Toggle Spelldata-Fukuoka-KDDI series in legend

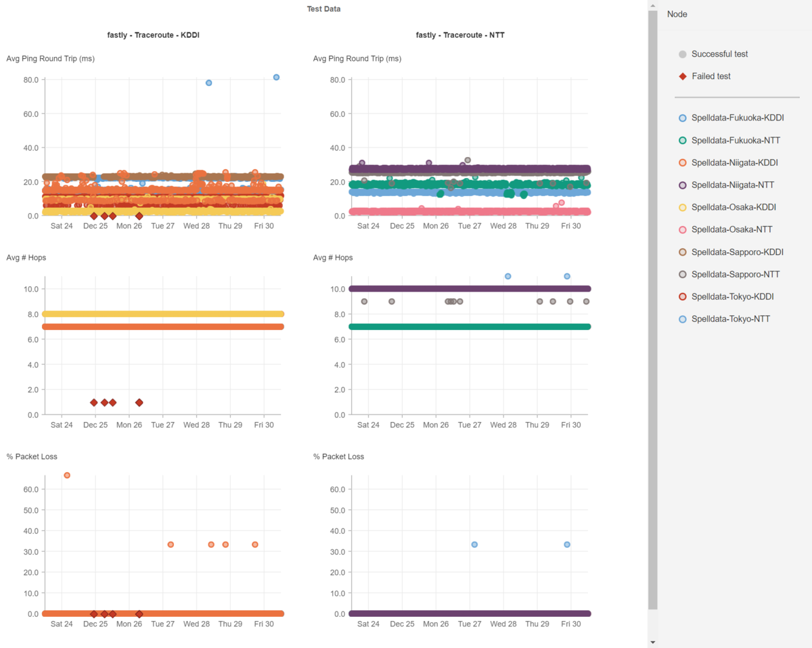click(x=731, y=118)
